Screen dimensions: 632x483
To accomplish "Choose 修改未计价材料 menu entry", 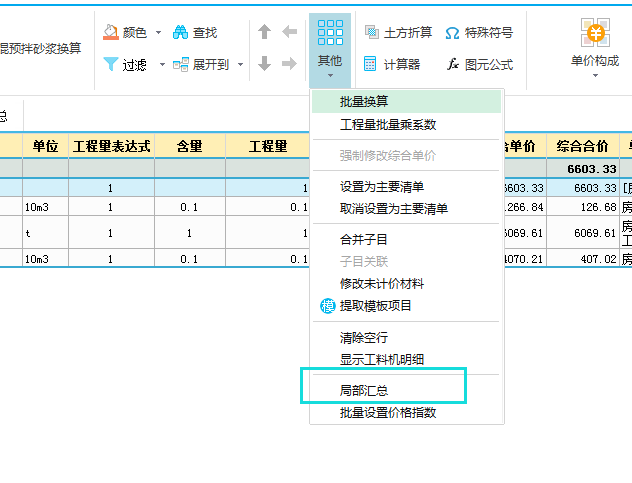I will [x=406, y=284].
